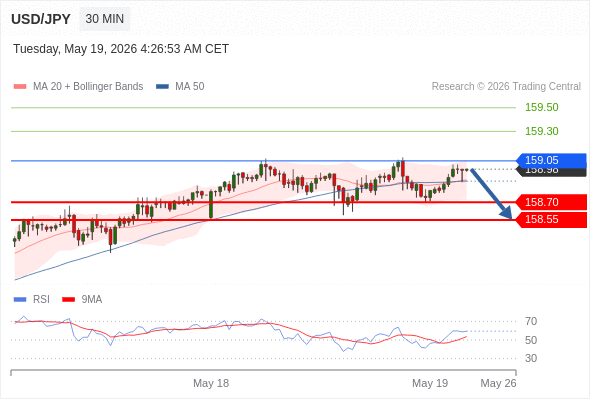Screen dimensions: 590x400
Task: Click the May 26 date axis label
Action: (499, 383)
